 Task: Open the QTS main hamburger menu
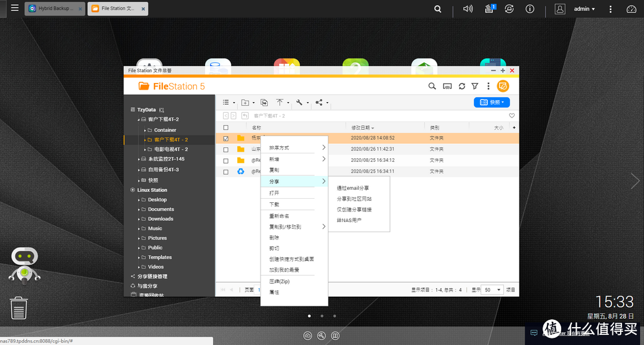[15, 8]
